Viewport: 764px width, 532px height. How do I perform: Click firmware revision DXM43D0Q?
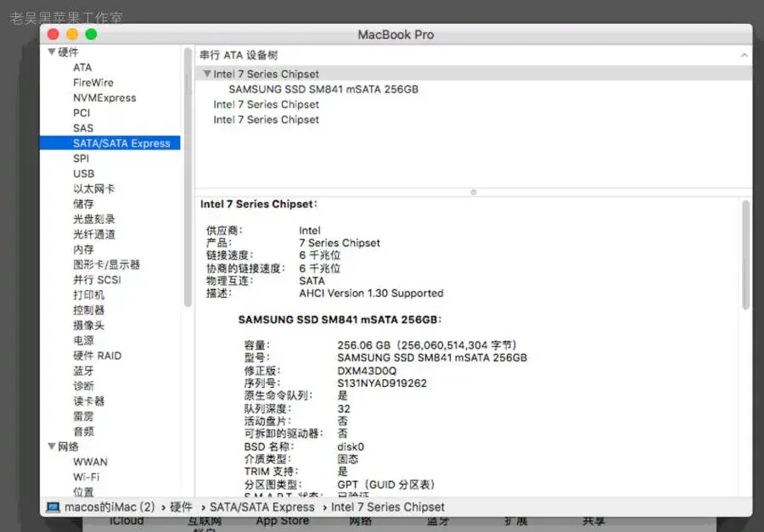pos(367,370)
